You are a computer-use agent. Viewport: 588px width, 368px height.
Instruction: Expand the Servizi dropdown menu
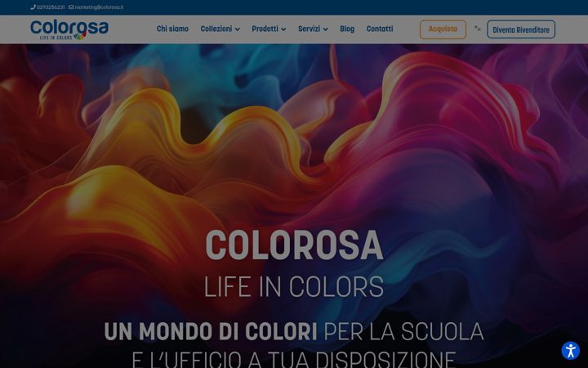click(313, 29)
